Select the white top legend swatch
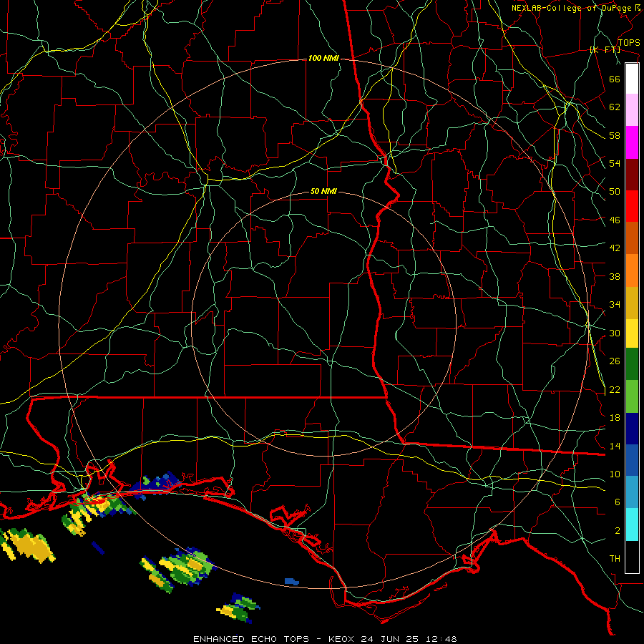The image size is (644, 644). [632, 79]
